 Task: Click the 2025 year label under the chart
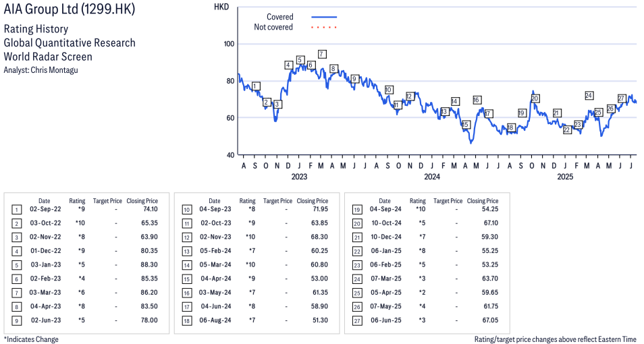click(565, 177)
